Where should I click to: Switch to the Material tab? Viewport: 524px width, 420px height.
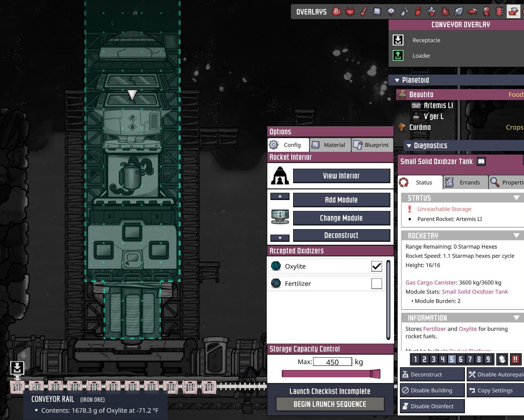[x=330, y=145]
